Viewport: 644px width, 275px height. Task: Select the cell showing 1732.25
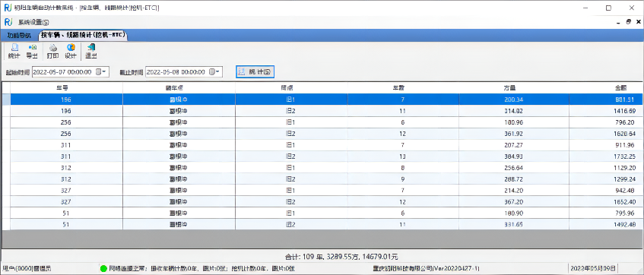tap(606, 156)
